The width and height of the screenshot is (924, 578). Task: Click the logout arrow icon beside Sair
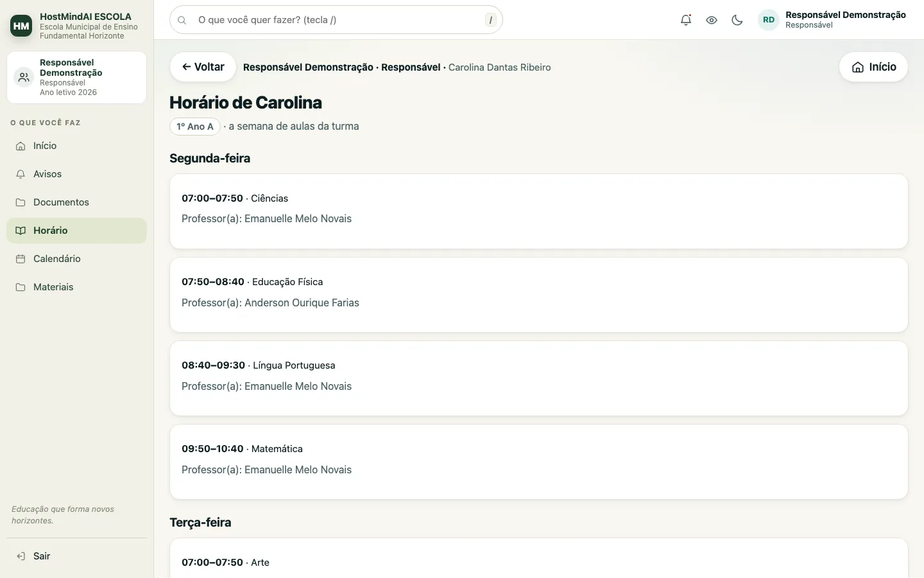point(21,556)
